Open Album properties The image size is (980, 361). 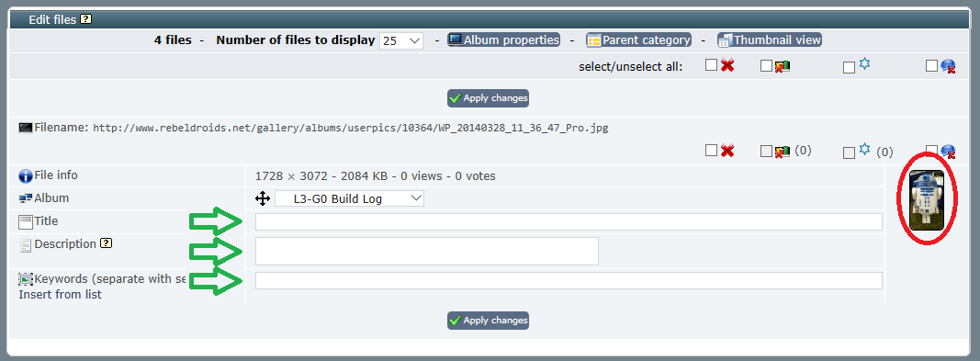tap(503, 40)
